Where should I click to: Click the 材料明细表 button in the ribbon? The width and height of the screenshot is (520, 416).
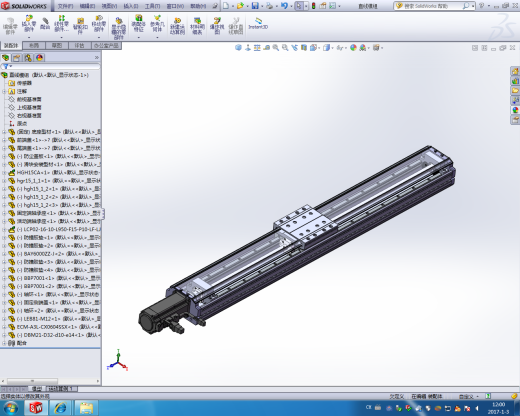point(197,26)
